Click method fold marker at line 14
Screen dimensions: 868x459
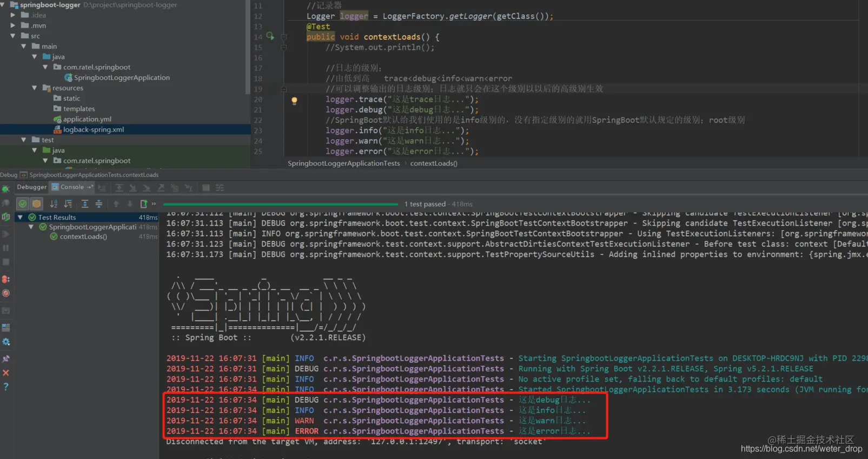point(283,37)
